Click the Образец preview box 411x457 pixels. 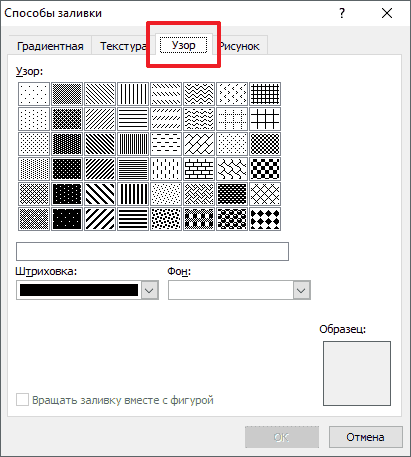(357, 373)
